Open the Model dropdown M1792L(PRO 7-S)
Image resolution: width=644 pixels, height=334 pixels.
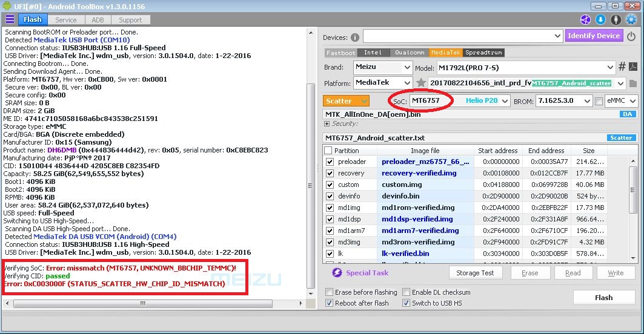point(610,67)
